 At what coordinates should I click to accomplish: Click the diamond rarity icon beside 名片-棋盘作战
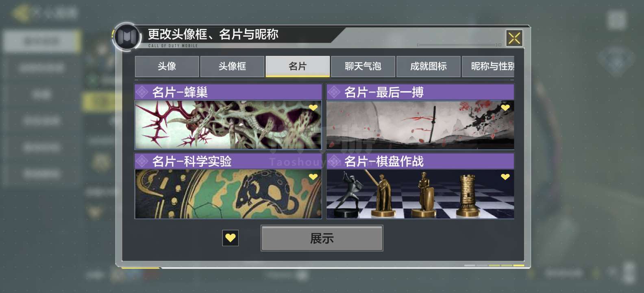(x=334, y=161)
